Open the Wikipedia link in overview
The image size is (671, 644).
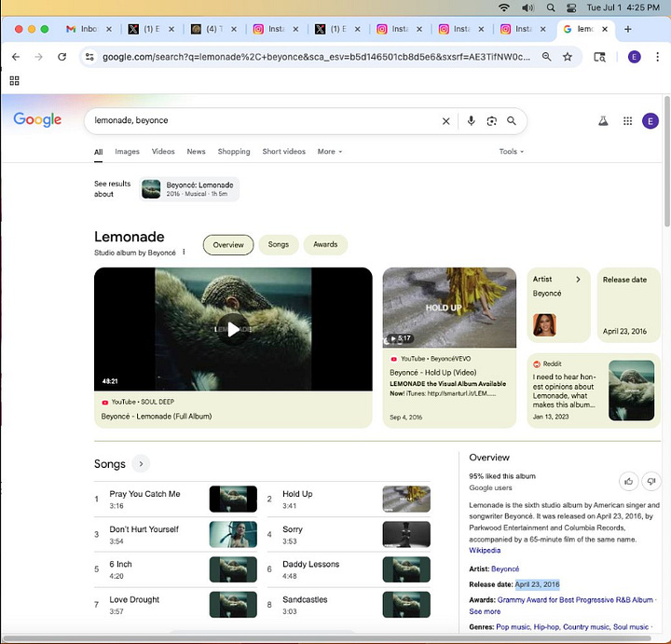(484, 551)
